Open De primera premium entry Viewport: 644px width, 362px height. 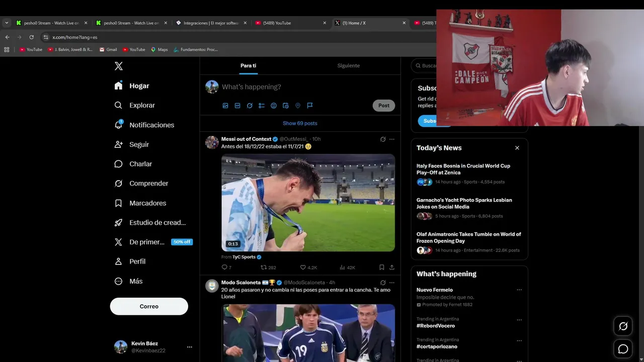tap(153, 242)
